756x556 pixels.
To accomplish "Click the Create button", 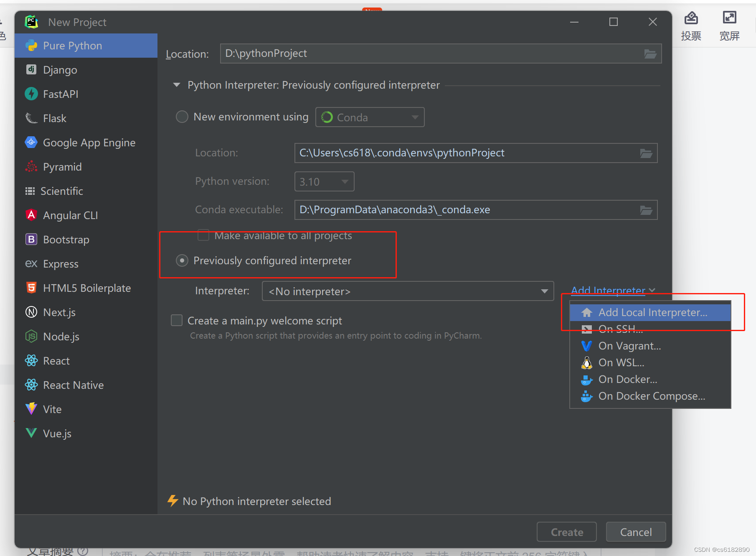I will (x=567, y=532).
